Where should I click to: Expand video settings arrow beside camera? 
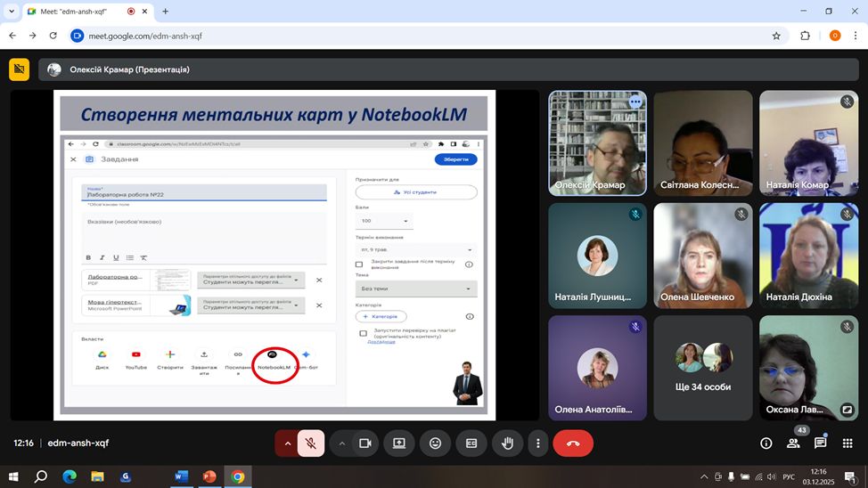[341, 443]
